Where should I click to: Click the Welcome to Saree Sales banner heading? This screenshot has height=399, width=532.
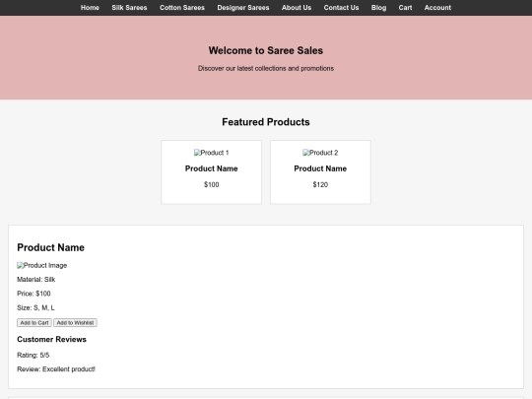coord(266,50)
